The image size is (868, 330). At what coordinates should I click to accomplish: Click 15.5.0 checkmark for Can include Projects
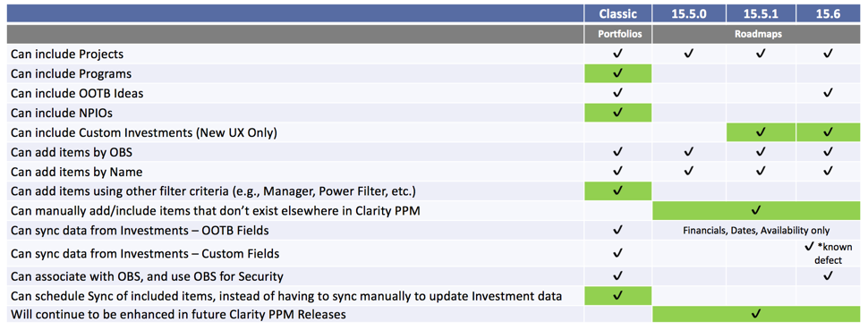[689, 54]
